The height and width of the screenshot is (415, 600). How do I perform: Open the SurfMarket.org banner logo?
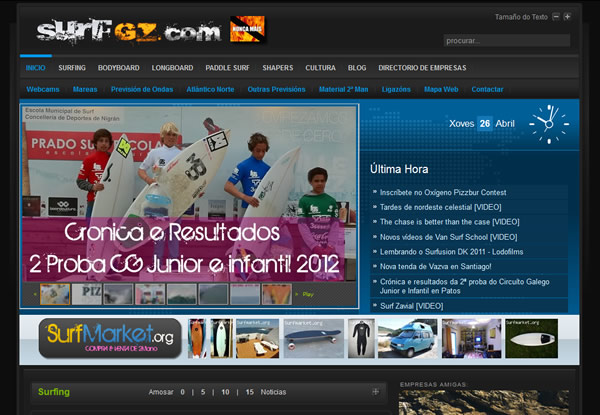pyautogui.click(x=110, y=338)
